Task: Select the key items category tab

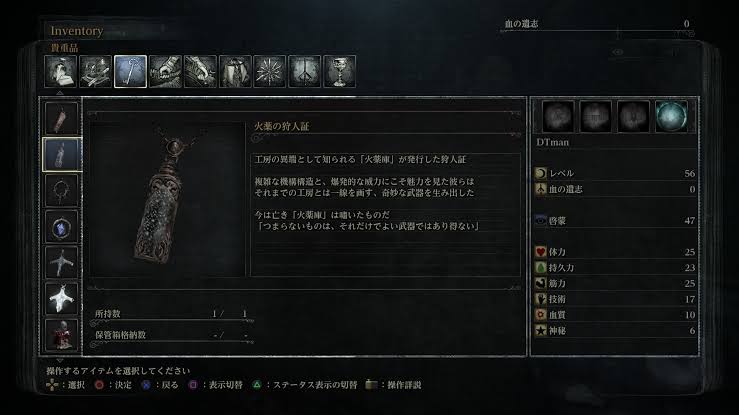Action: point(131,71)
